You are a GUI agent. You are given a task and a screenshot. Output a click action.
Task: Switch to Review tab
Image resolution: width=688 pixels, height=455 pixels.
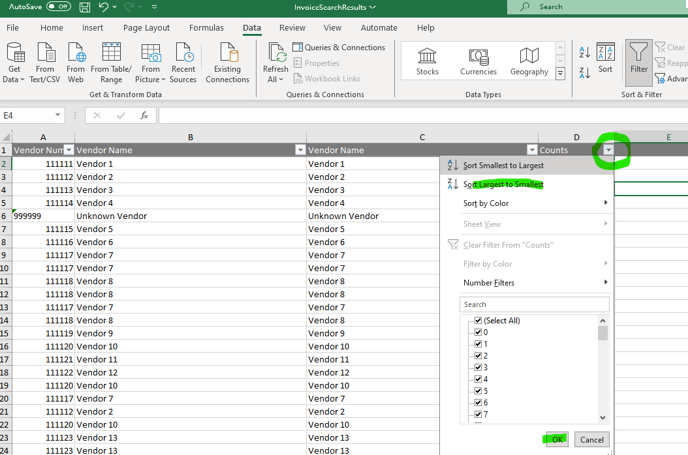[292, 28]
